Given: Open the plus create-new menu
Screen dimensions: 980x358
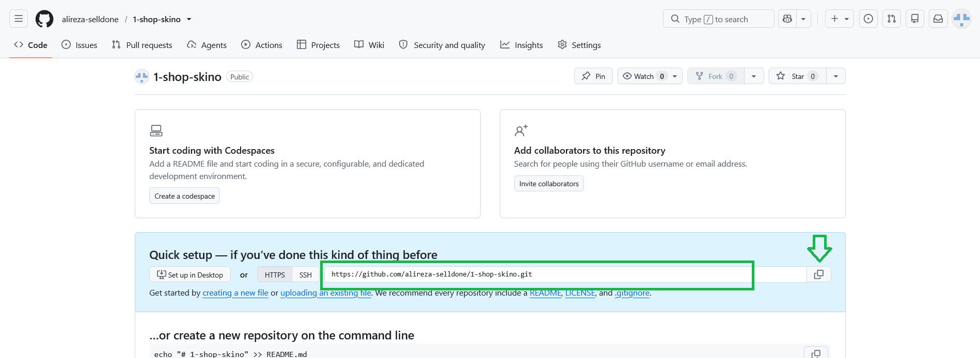Looking at the screenshot, I should coord(840,19).
